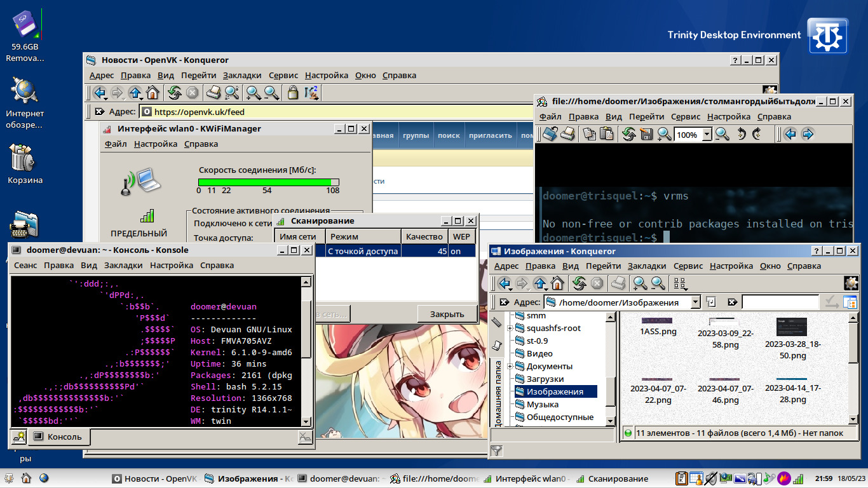
Task: Open address dropdown for /home/doomer/Изображения
Action: [x=695, y=302]
